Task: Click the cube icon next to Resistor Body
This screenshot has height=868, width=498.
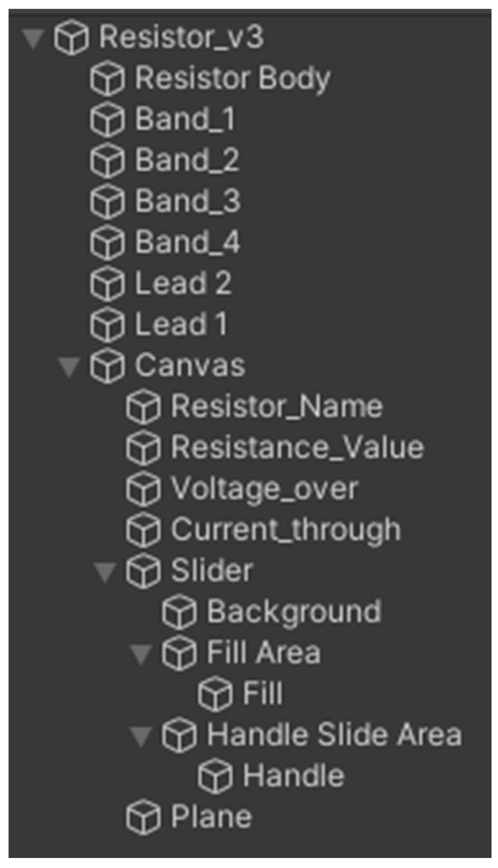Action: [x=107, y=78]
